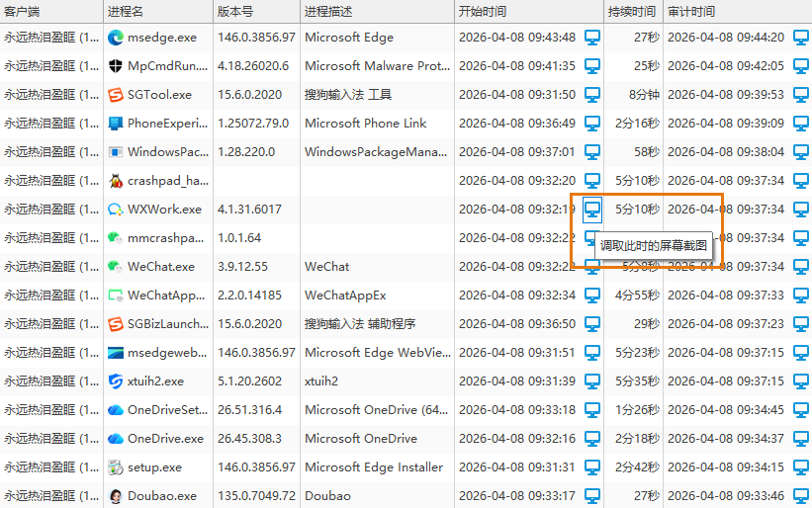Sort by the 开始时间 column header

(529, 12)
